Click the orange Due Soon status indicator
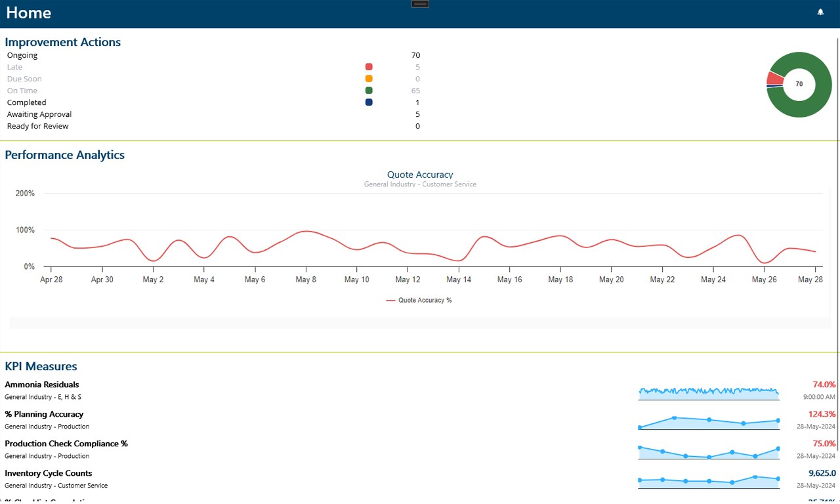The width and height of the screenshot is (840, 504). pos(369,79)
